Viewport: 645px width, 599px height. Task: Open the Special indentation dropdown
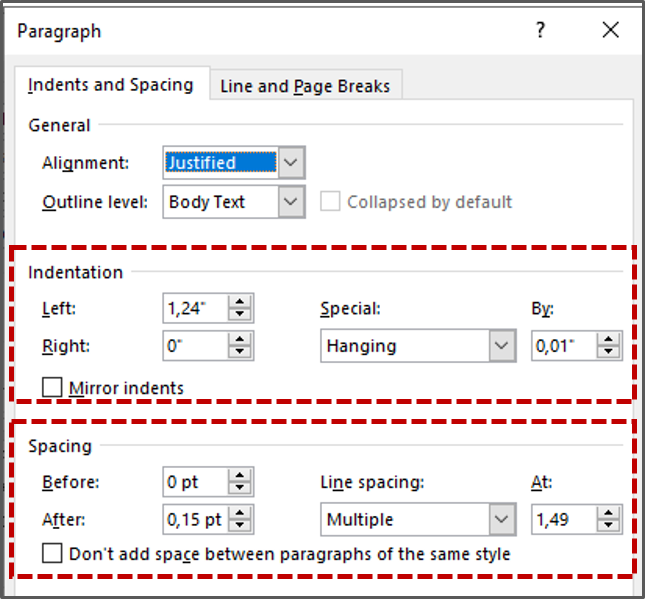click(501, 347)
